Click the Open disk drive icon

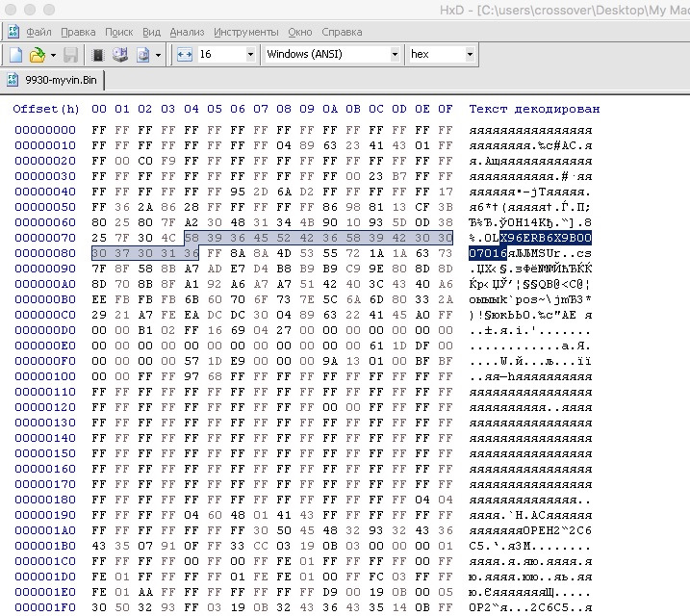point(119,55)
